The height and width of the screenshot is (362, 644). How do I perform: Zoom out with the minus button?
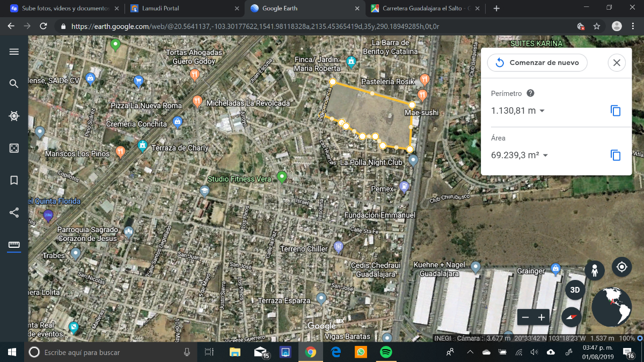click(x=525, y=317)
